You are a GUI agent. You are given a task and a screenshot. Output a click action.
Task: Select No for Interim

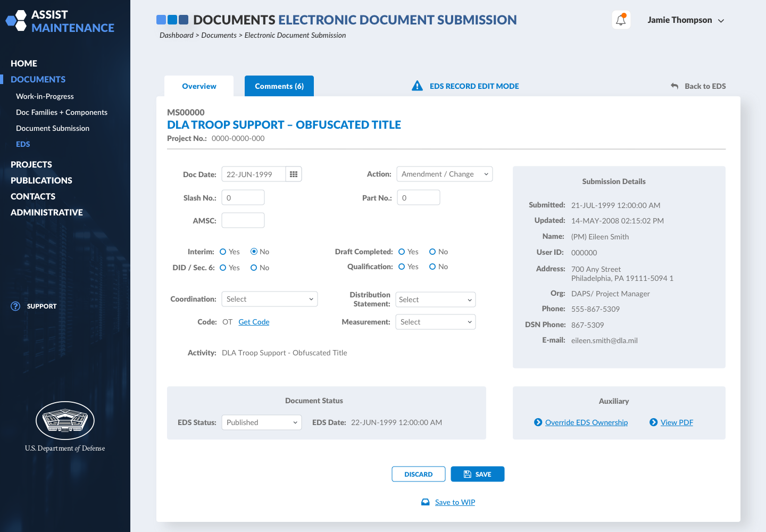pos(254,252)
